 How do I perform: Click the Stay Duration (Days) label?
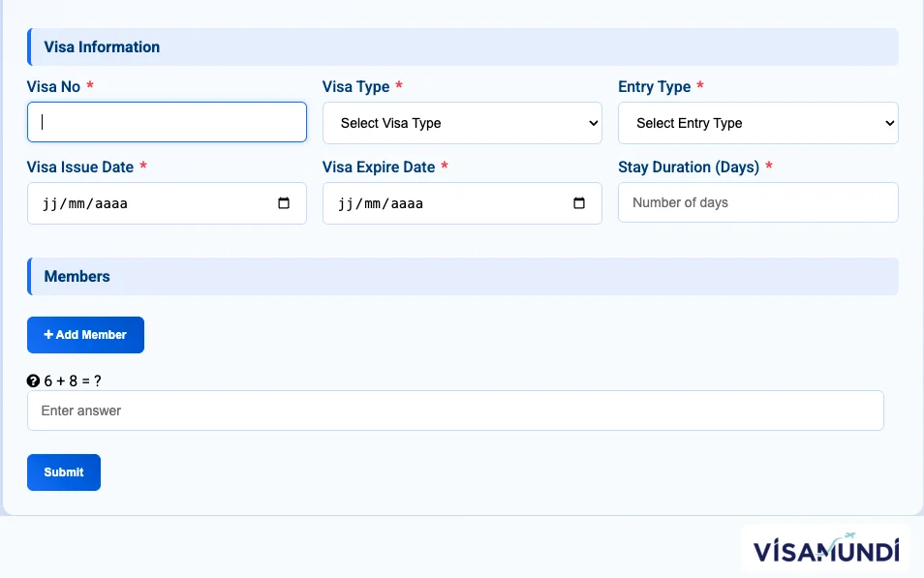689,167
